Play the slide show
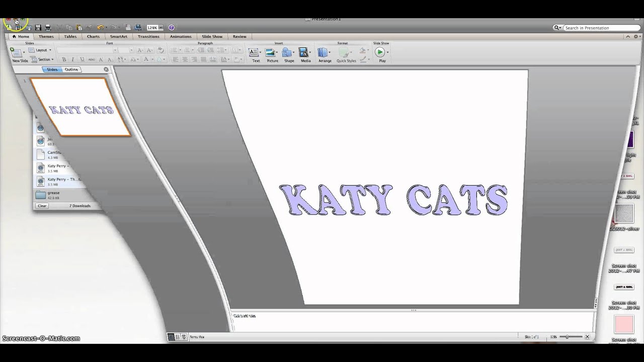 tap(381, 55)
